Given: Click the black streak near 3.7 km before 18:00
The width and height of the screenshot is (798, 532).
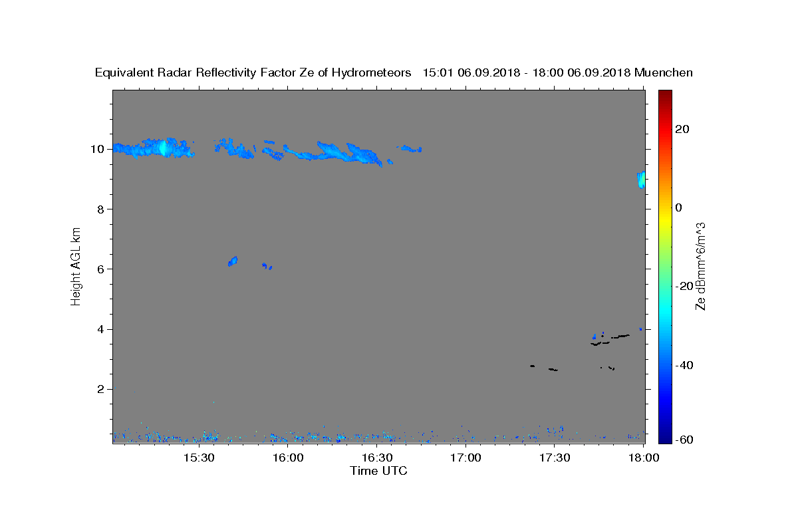Looking at the screenshot, I should [620, 336].
